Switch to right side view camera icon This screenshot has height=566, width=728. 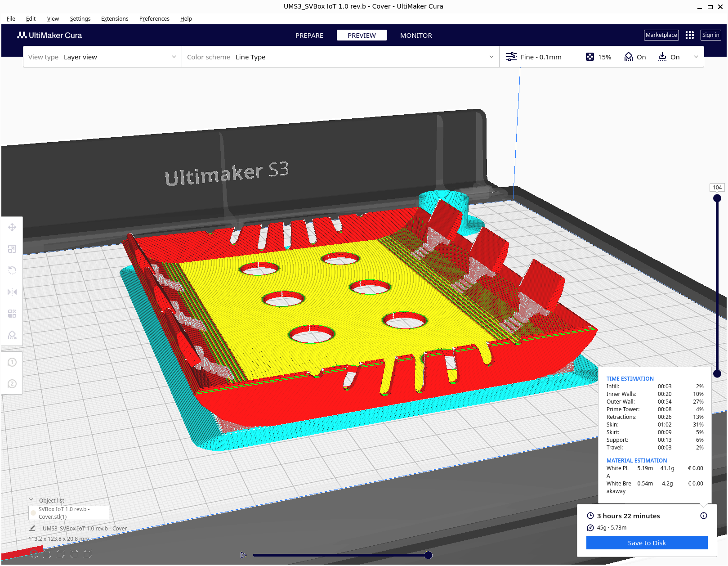tap(88, 554)
